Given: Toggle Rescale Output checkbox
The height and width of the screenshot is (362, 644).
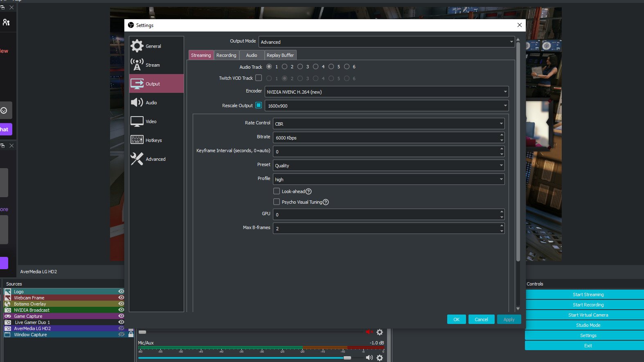Looking at the screenshot, I should coord(259,105).
